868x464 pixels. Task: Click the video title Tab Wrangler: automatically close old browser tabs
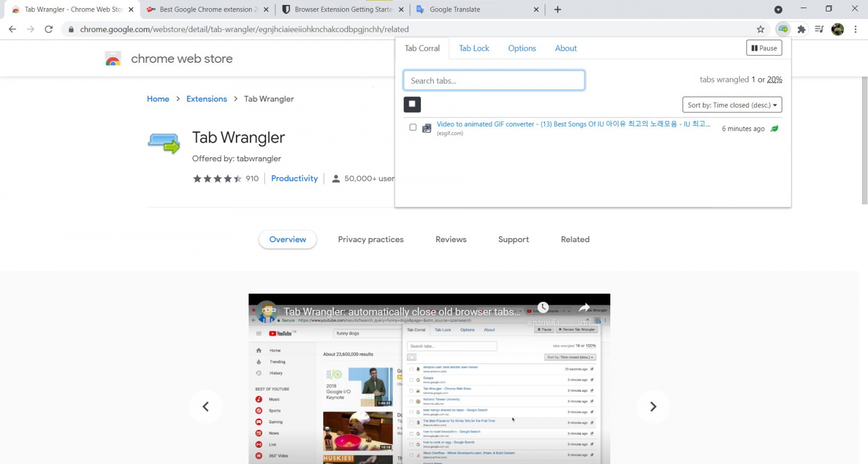(402, 312)
